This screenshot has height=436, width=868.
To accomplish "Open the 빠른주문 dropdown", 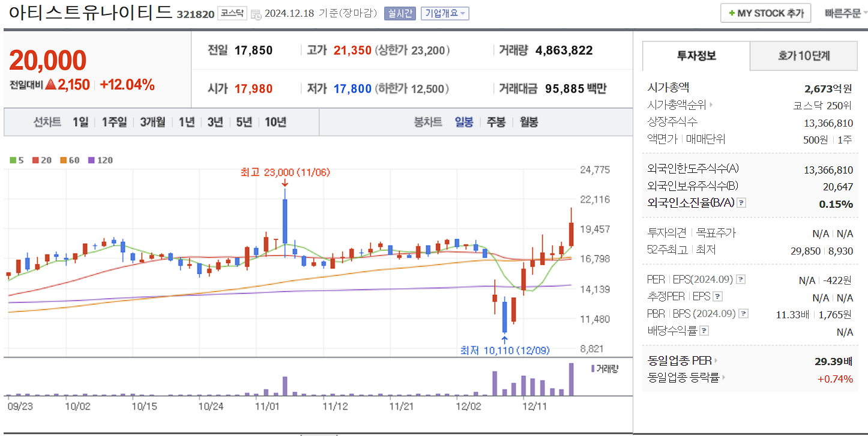I will (846, 13).
